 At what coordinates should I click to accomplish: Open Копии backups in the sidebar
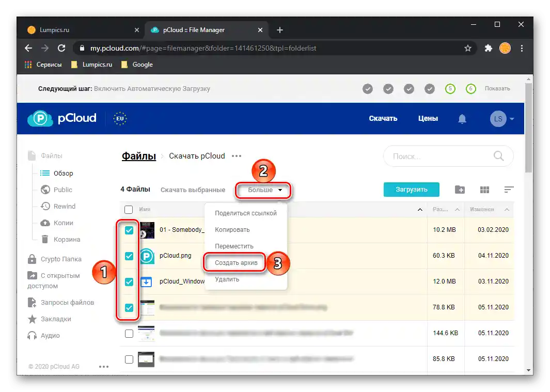click(57, 223)
